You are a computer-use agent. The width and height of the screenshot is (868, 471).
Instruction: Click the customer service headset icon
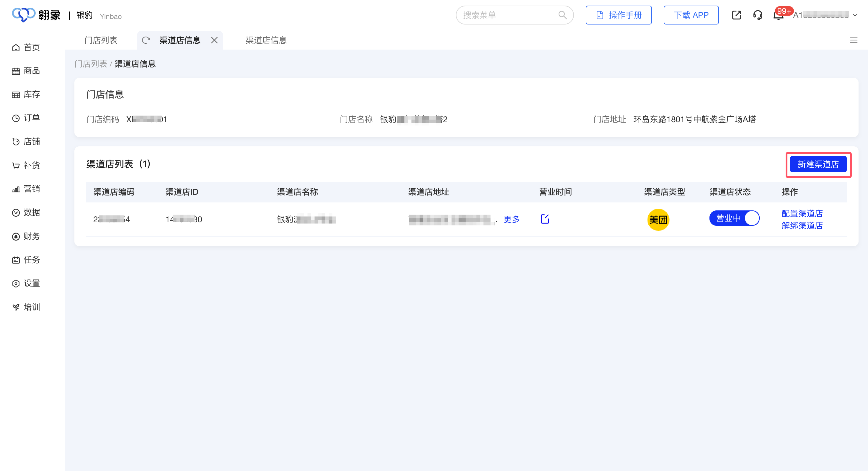[758, 15]
